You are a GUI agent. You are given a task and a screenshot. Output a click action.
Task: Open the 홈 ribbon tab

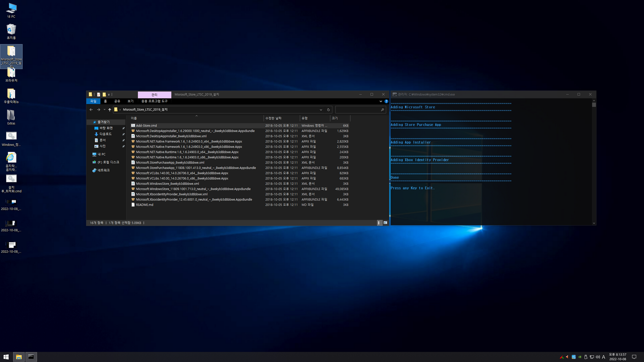point(105,101)
